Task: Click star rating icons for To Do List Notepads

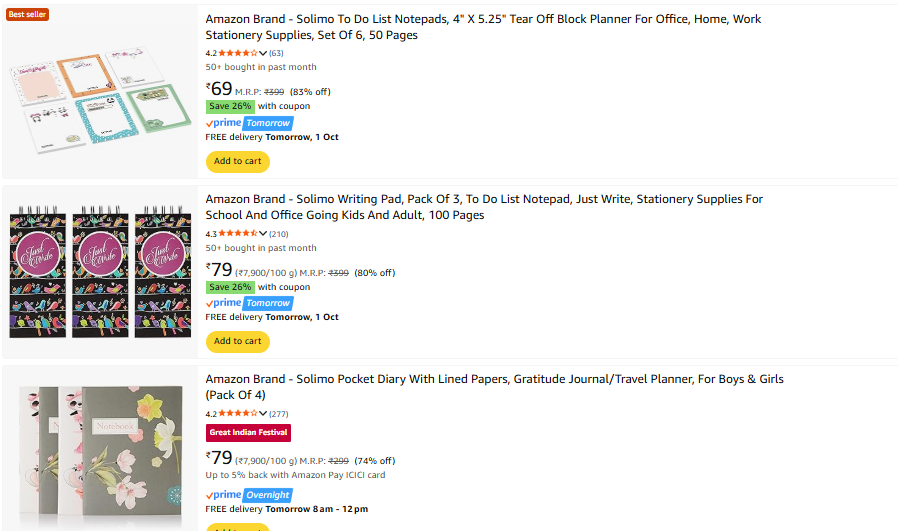Action: click(237, 53)
